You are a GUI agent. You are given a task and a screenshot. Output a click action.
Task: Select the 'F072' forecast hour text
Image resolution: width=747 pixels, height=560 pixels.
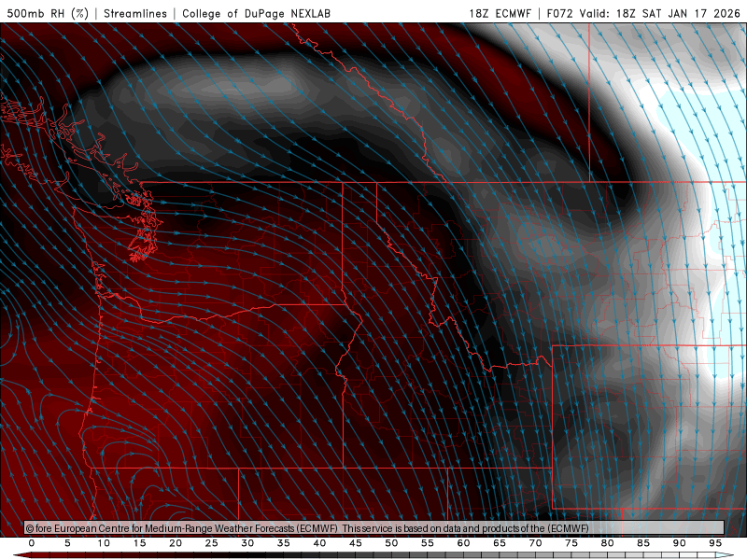pos(559,13)
